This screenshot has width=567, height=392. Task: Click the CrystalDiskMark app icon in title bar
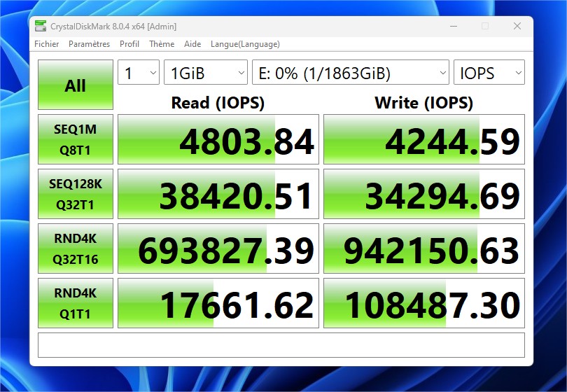[41, 26]
